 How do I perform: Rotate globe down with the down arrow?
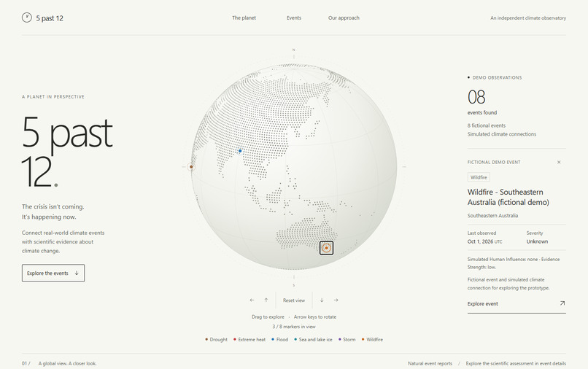point(322,300)
